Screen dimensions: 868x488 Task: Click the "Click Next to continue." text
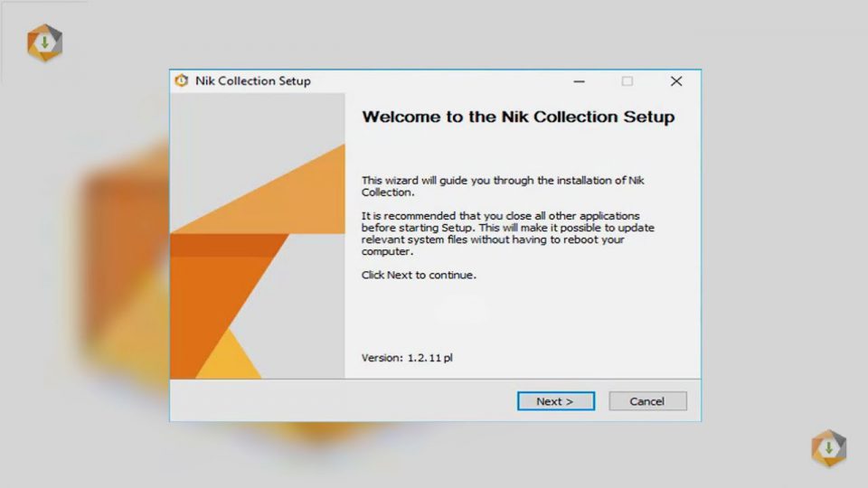click(x=419, y=275)
